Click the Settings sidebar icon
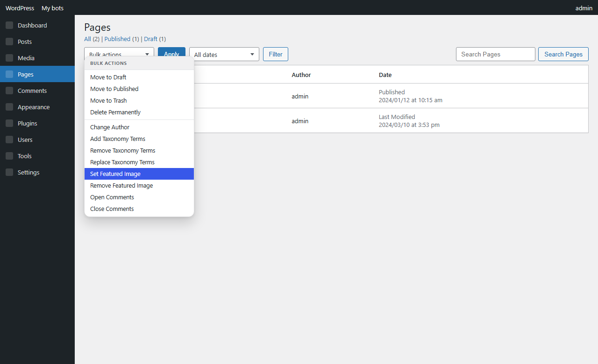The image size is (598, 364). click(9, 172)
